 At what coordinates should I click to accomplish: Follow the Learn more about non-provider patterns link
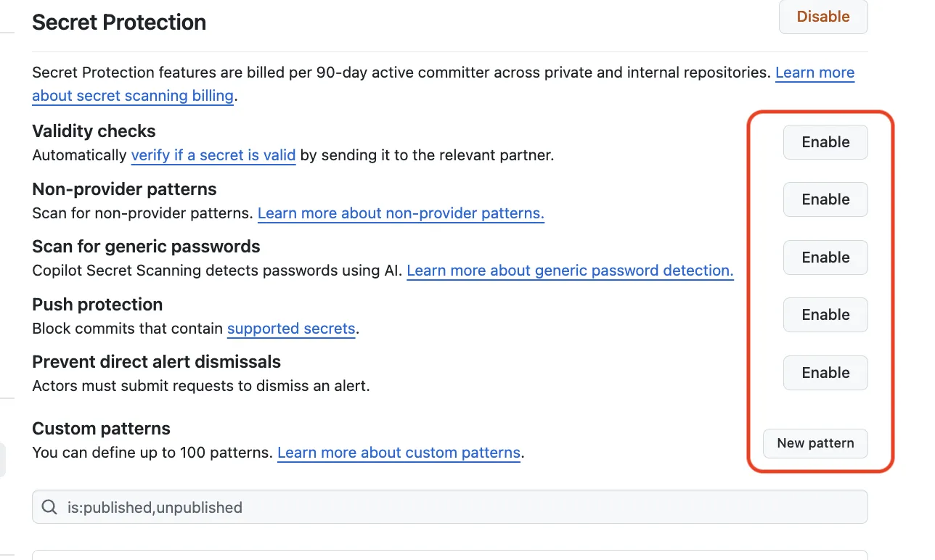[x=401, y=213]
